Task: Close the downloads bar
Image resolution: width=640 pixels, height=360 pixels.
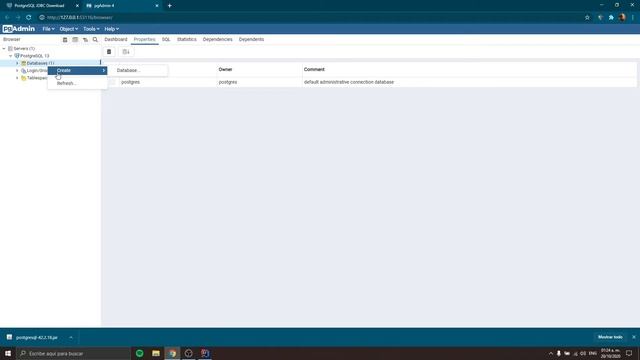Action: (x=633, y=337)
